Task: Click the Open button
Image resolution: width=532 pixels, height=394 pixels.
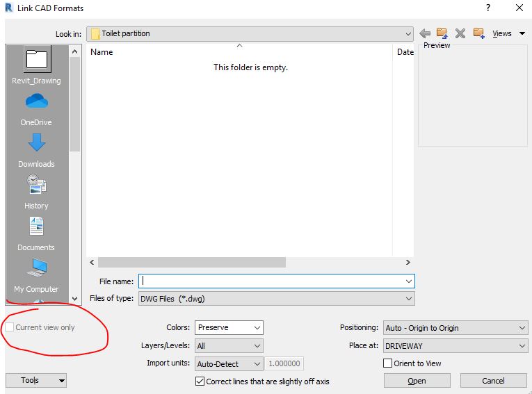Action: (417, 381)
